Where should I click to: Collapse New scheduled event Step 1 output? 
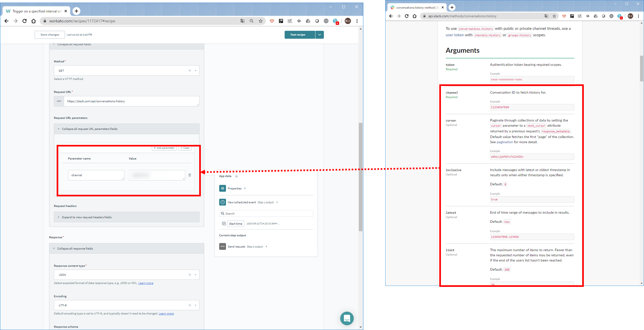(x=277, y=202)
